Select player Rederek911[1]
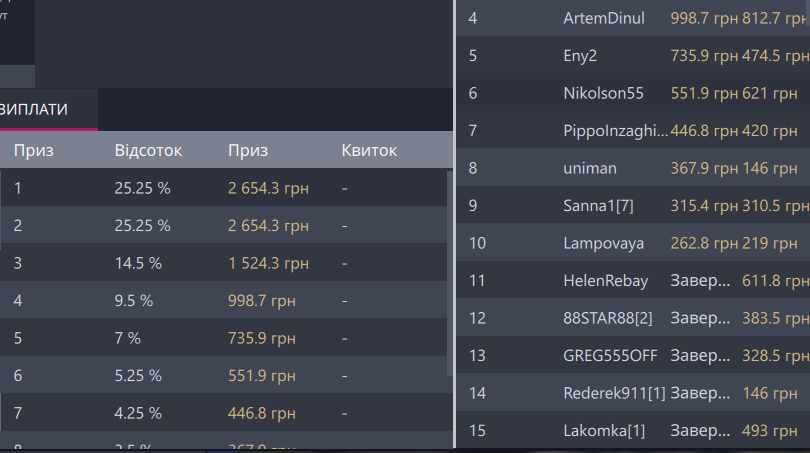The image size is (810, 453). click(x=614, y=393)
